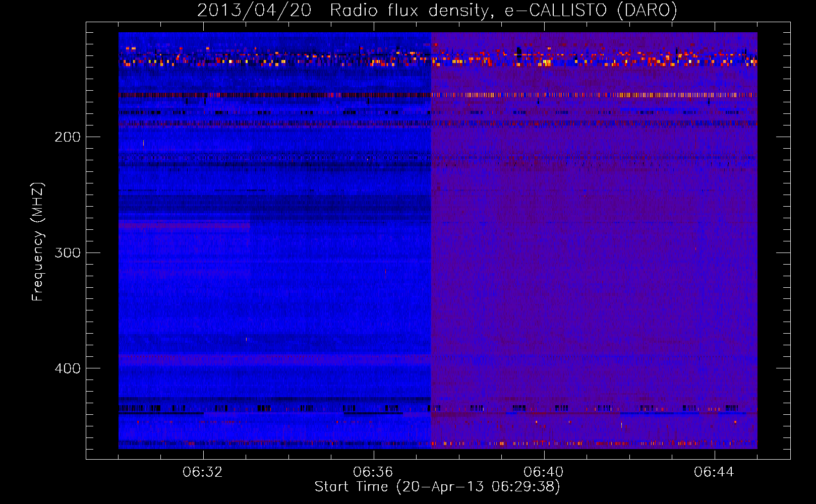The height and width of the screenshot is (504, 816).
Task: Click the 06:36 time tick label
Action: pos(373,472)
